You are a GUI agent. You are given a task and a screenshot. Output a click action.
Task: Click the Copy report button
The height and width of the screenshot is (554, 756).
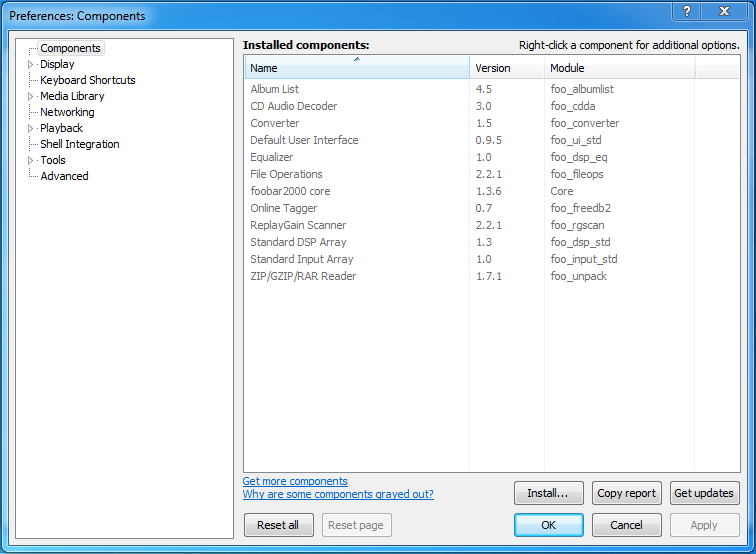[x=627, y=493]
